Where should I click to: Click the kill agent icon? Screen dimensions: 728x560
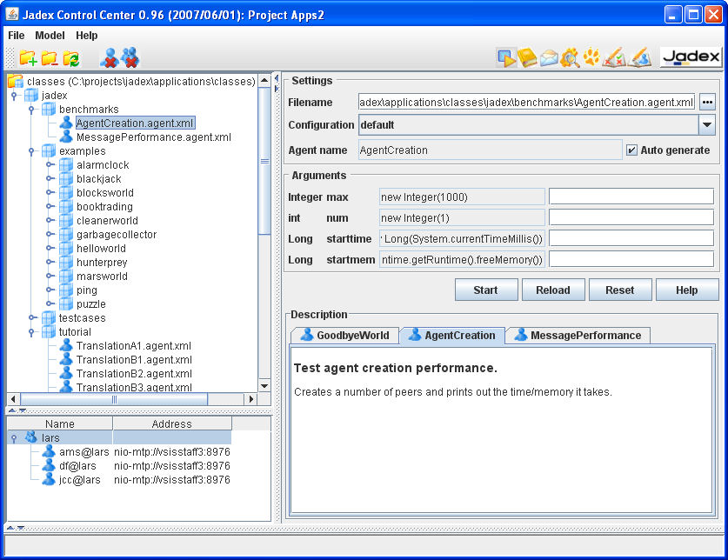(x=110, y=58)
